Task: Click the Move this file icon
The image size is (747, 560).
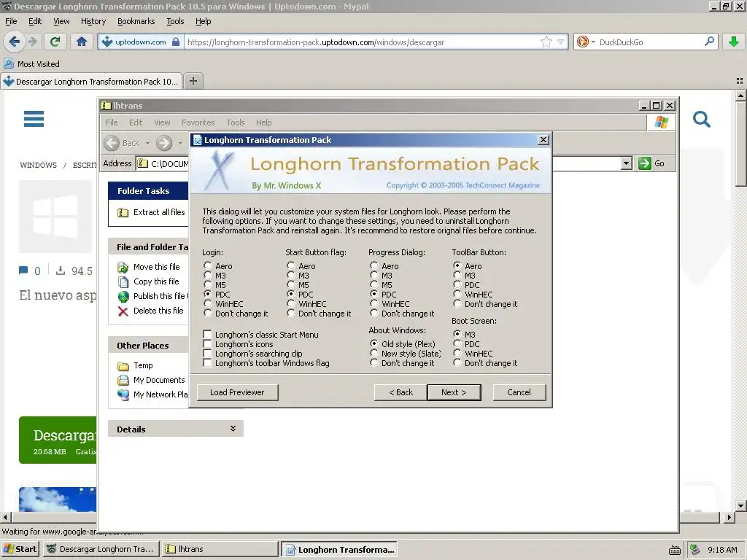Action: coord(123,267)
